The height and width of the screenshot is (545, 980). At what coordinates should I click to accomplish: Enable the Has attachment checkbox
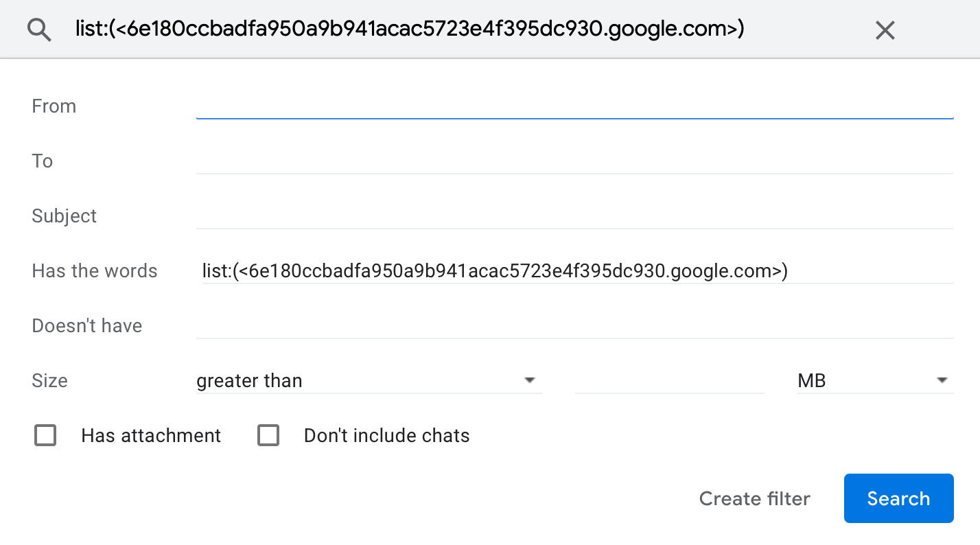[45, 435]
